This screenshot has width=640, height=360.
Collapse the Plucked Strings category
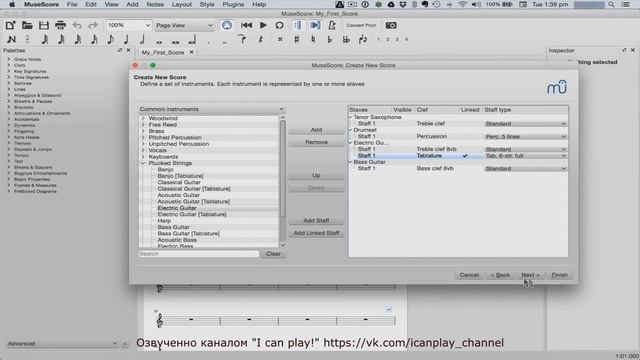143,163
